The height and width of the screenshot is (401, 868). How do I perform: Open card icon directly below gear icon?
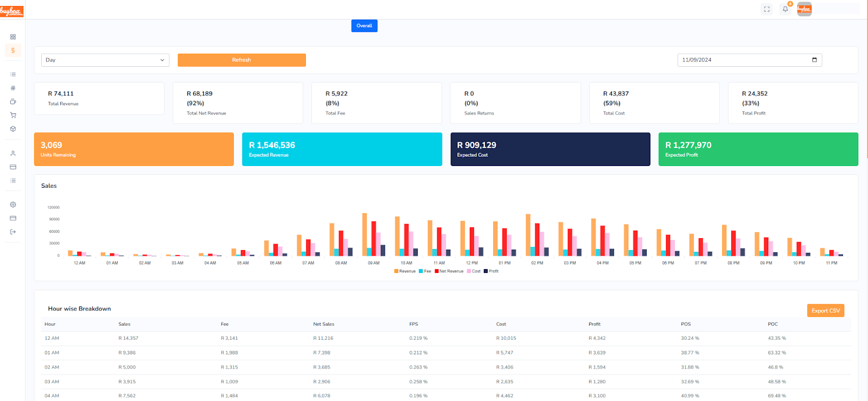point(13,218)
